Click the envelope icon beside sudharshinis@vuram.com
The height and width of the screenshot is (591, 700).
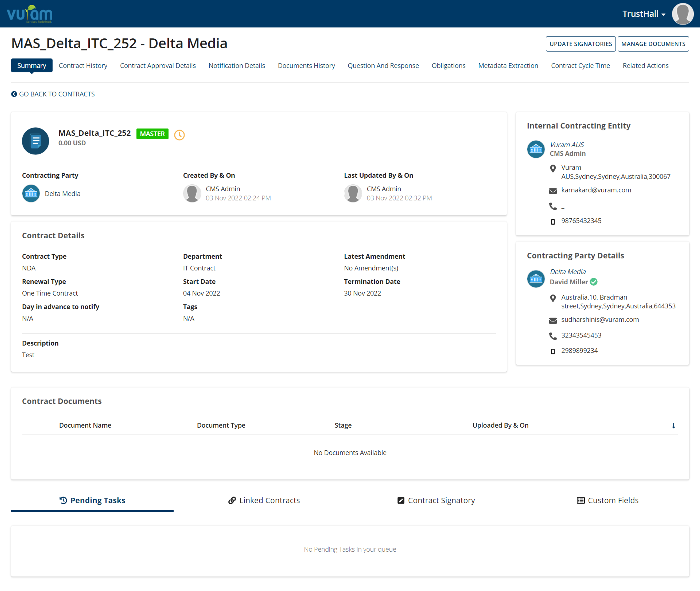553,320
